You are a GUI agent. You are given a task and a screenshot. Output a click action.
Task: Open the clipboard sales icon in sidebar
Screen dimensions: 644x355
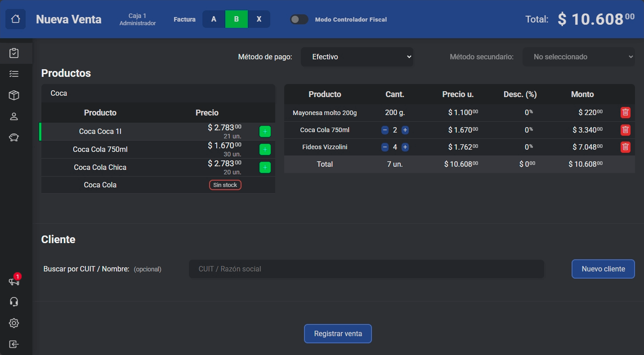14,53
